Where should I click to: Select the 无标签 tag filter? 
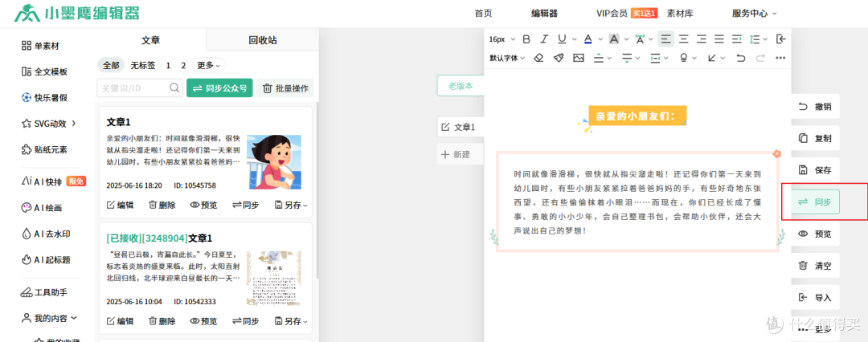pyautogui.click(x=143, y=65)
